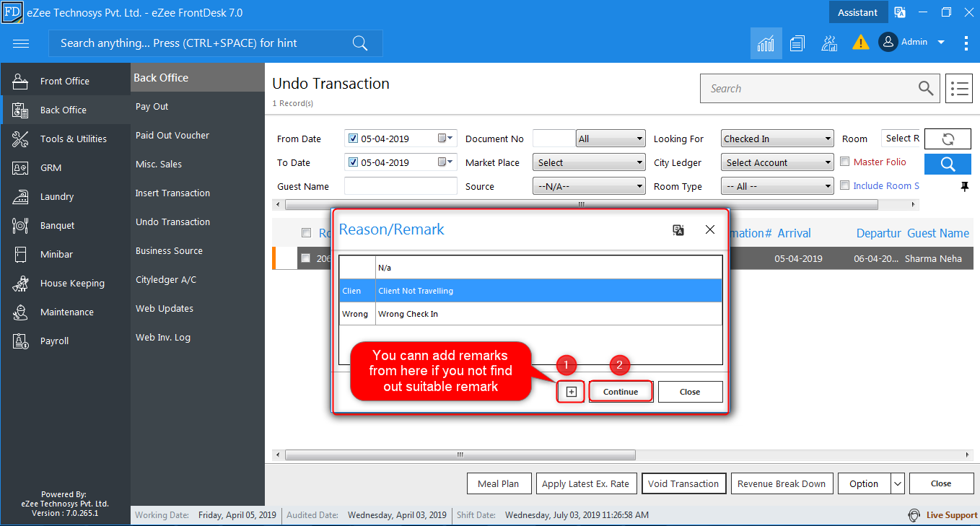This screenshot has height=526, width=980.
Task: Open the yellow warning alerts icon
Action: 860,43
